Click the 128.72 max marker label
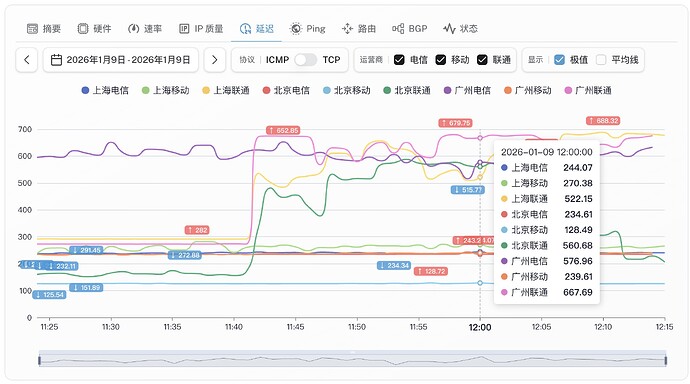690x384 pixels. pos(431,271)
